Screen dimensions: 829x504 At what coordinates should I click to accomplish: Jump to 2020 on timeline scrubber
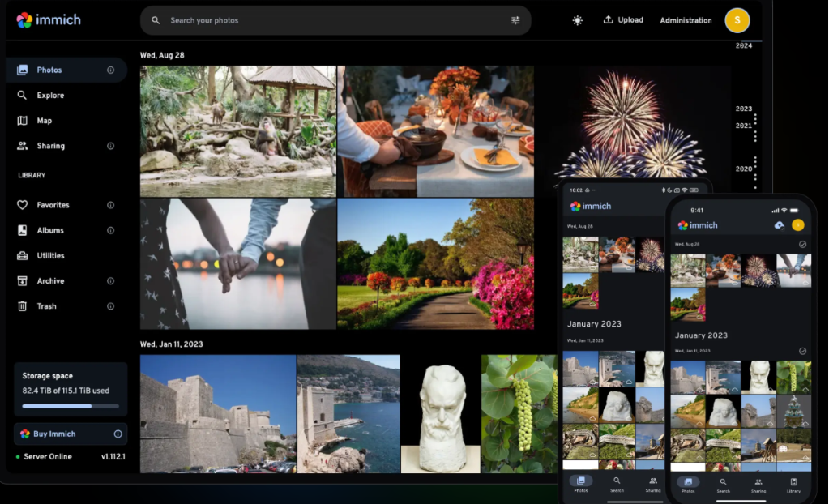tap(743, 169)
